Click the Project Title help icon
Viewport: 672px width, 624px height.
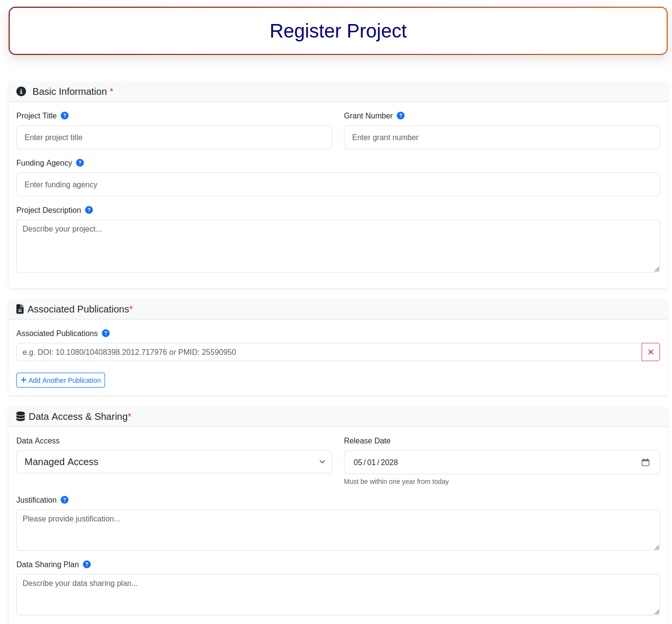(65, 116)
